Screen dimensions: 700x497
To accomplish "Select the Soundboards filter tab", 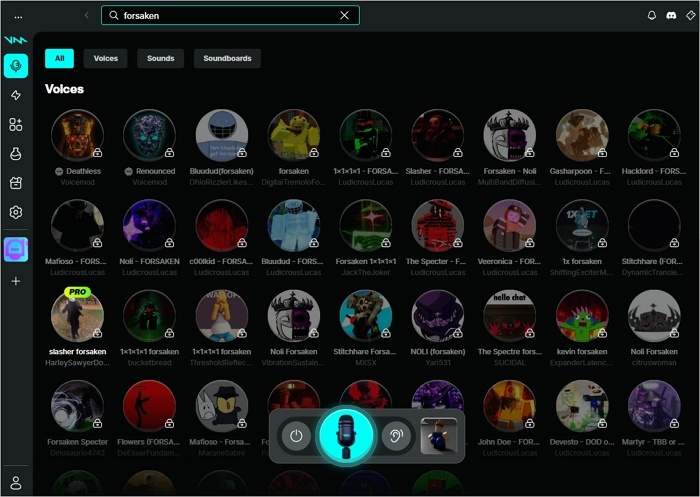I will (x=227, y=59).
